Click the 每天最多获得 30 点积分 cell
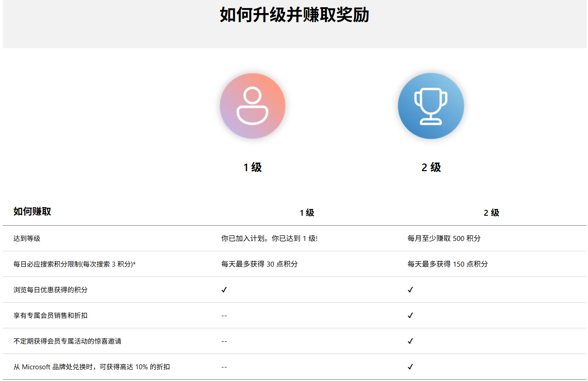 tap(259, 264)
